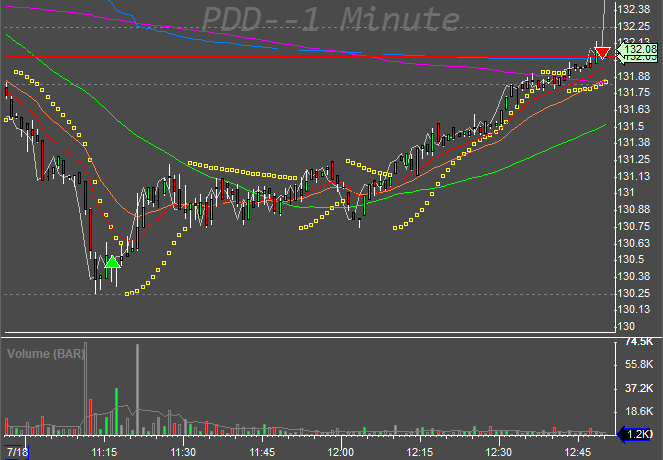Click the 11:15 time axis label
Viewport: 663px width, 460px height.
tap(104, 452)
